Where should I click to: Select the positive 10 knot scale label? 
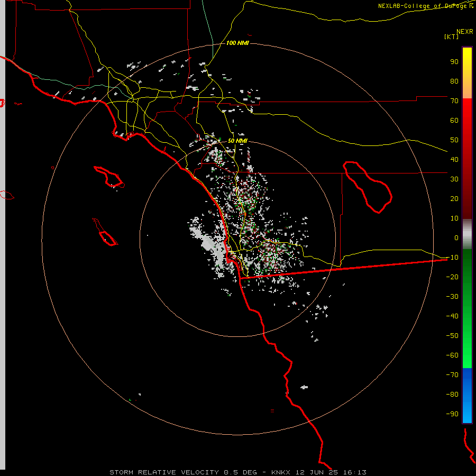[454, 218]
